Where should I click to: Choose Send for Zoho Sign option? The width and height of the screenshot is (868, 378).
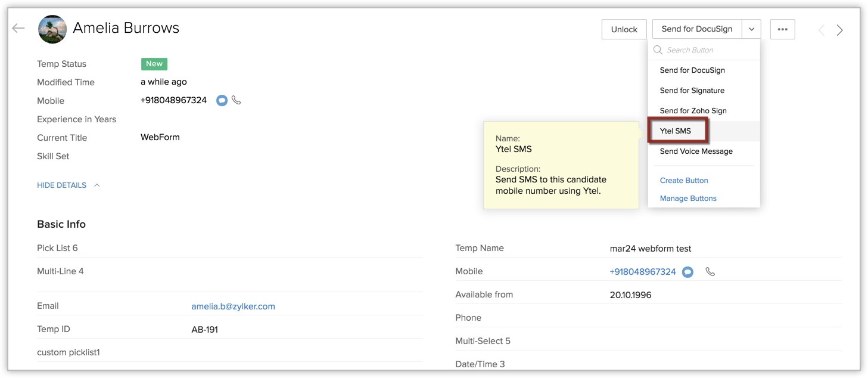click(693, 111)
